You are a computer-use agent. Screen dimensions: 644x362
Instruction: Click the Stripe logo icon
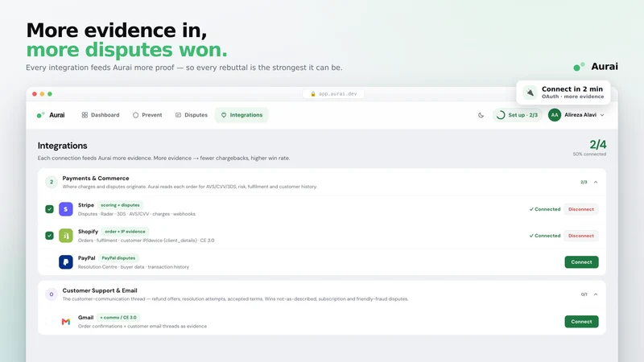(66, 209)
